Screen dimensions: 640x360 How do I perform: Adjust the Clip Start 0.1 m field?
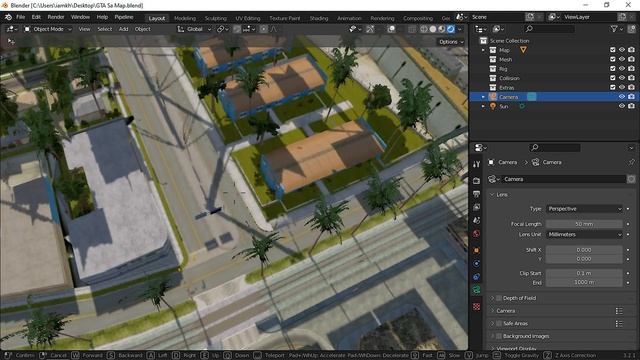[584, 273]
